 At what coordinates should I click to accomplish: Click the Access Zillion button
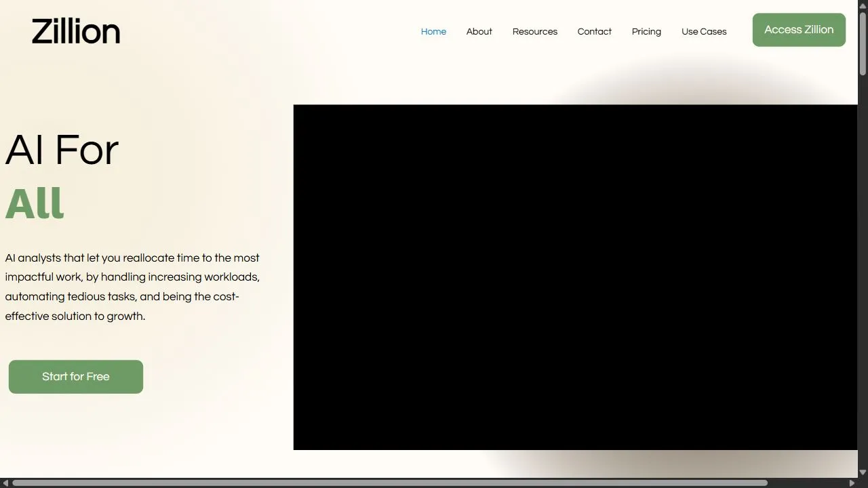coord(799,30)
